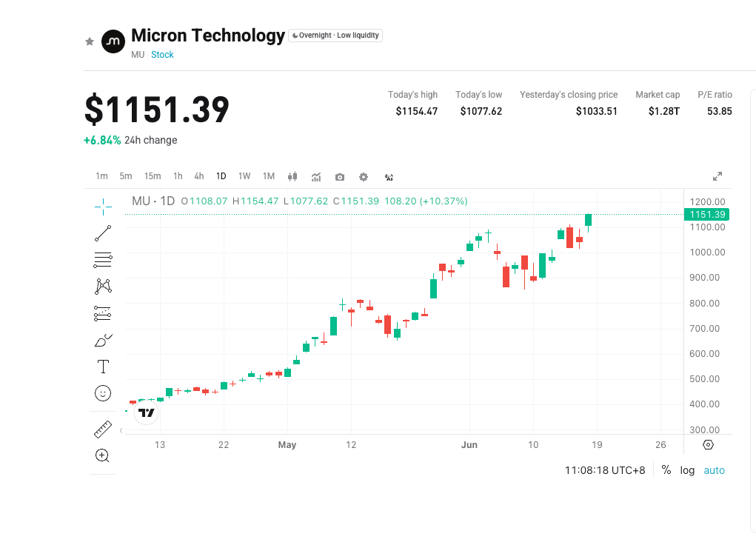
Task: Take a chart snapshot with camera icon
Action: tap(339, 177)
